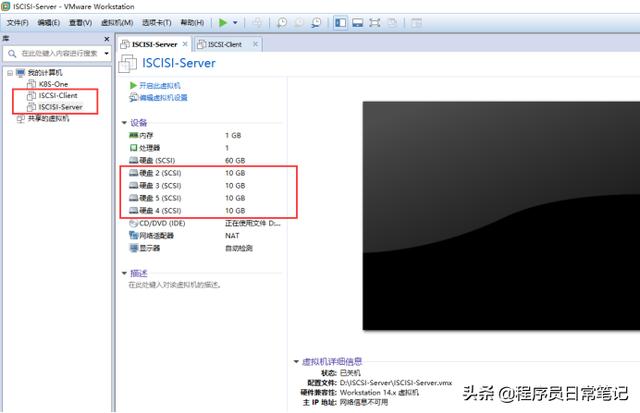The height and width of the screenshot is (413, 640).
Task: Click the black VM console preview
Action: click(501, 215)
